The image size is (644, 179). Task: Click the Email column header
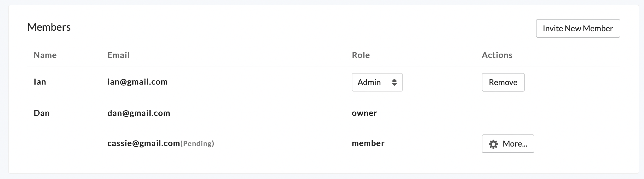(x=118, y=55)
